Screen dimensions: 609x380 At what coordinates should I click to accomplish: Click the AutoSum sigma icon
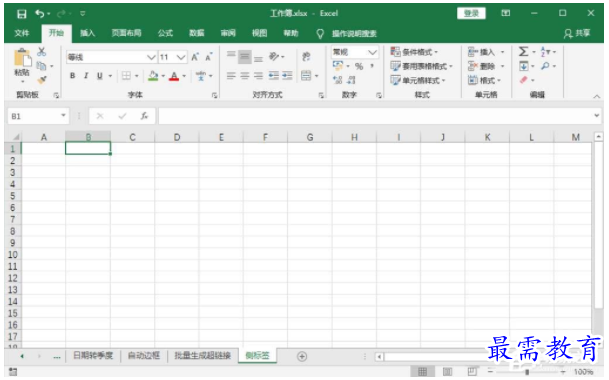point(524,51)
